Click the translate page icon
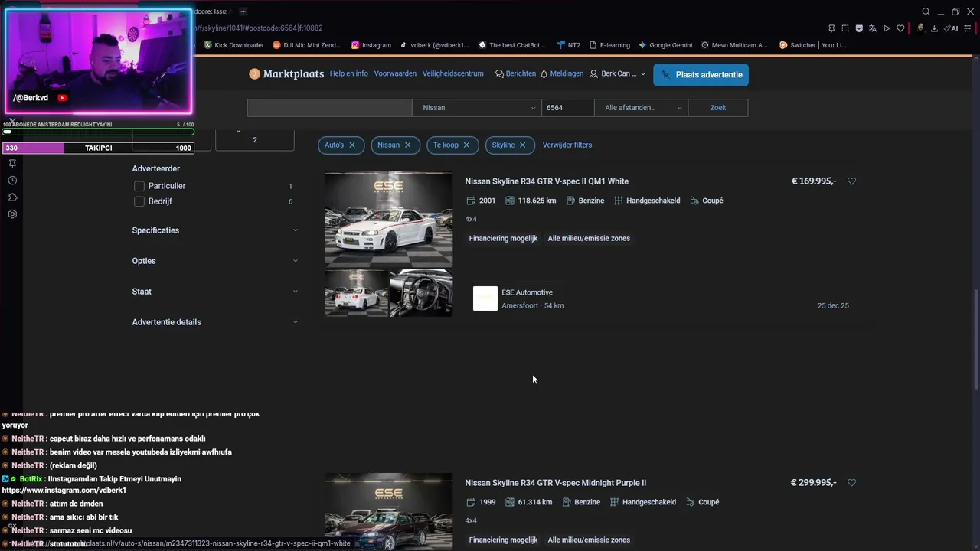Viewport: 980px width, 551px height. [873, 28]
